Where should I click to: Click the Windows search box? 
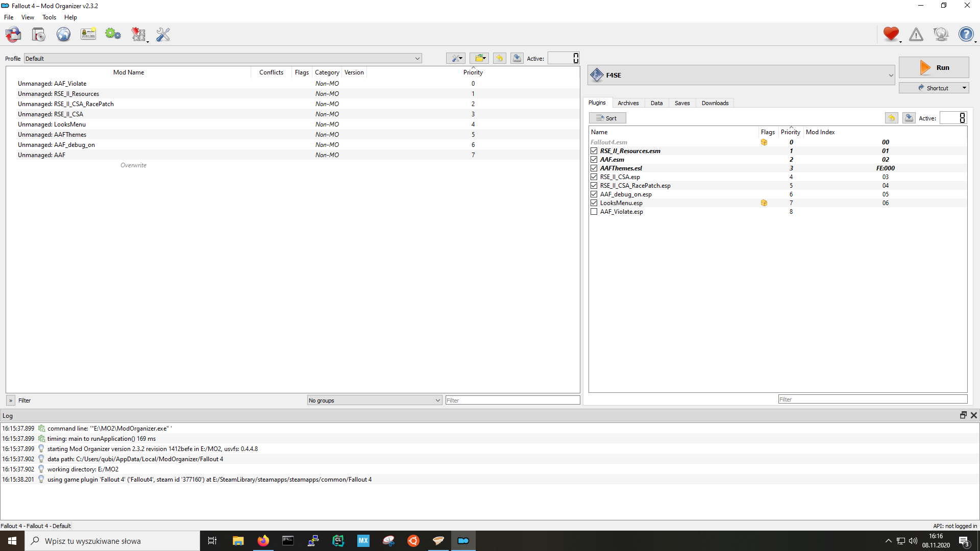click(112, 541)
